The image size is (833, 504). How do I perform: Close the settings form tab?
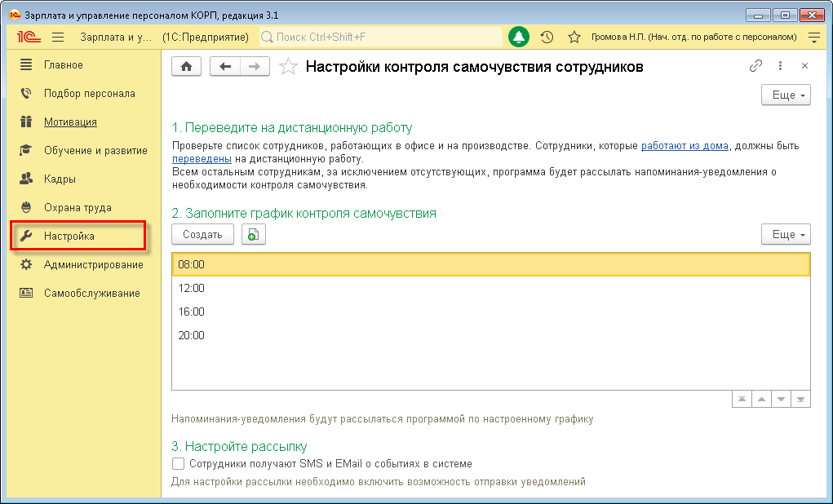[804, 66]
